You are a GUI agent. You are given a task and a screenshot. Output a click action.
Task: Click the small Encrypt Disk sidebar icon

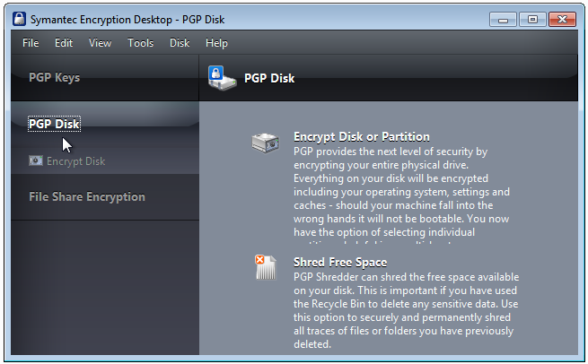click(35, 161)
